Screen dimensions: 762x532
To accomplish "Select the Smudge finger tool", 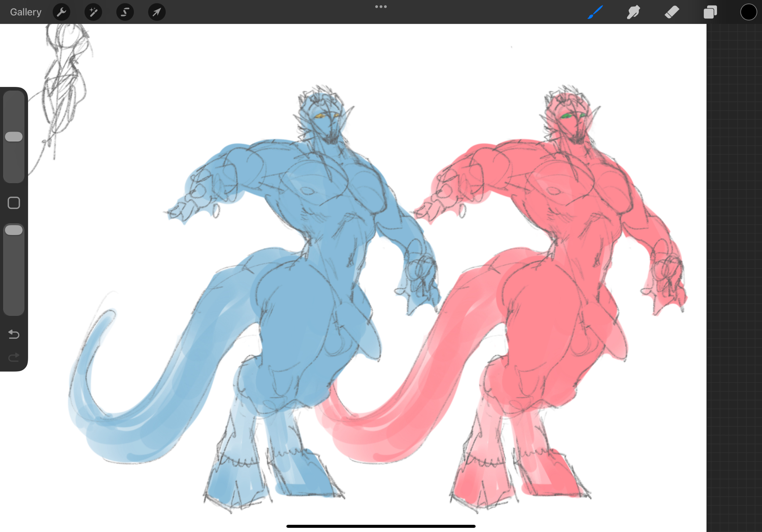I will 633,12.
